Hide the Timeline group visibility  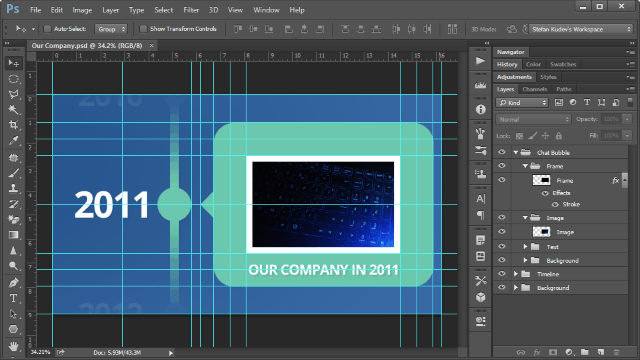[x=502, y=274]
